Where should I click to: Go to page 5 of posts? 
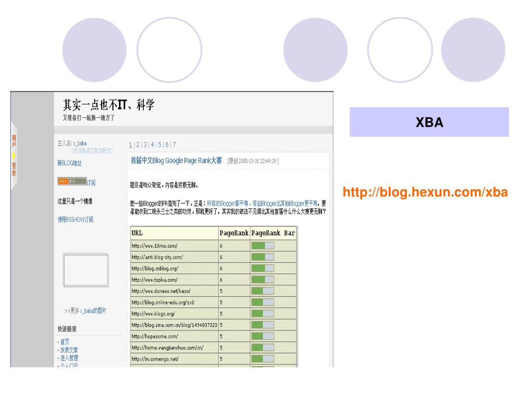click(159, 145)
